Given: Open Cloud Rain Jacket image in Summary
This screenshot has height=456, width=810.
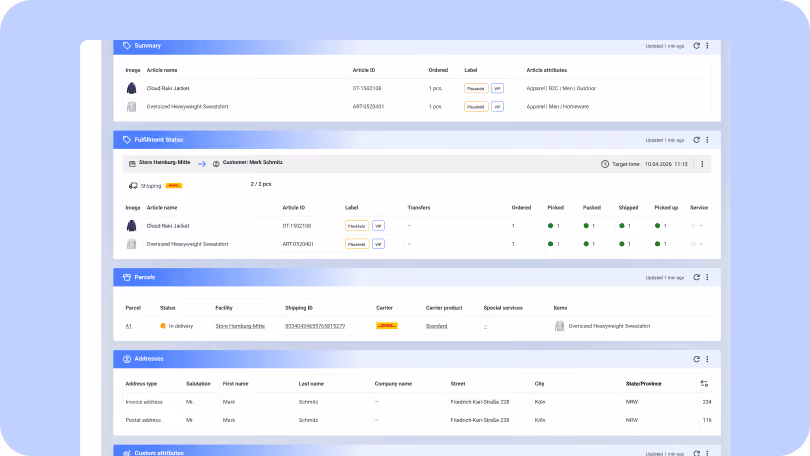Looking at the screenshot, I should click(131, 88).
